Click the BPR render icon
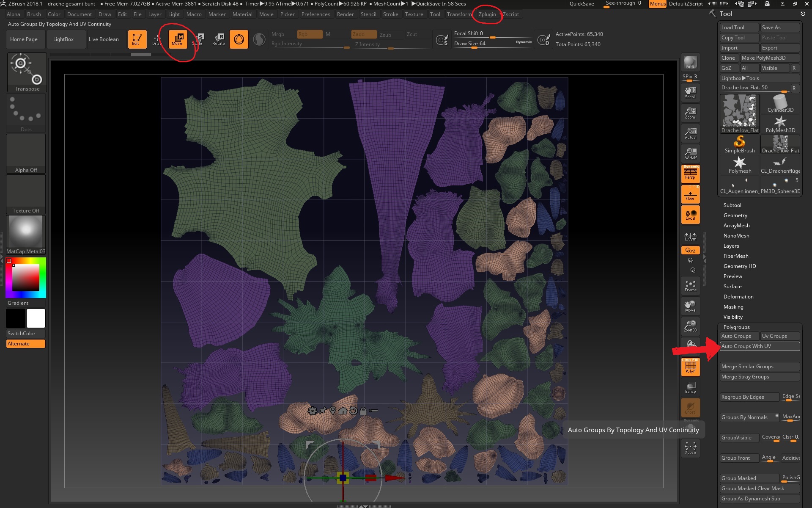The image size is (812, 508). click(690, 63)
